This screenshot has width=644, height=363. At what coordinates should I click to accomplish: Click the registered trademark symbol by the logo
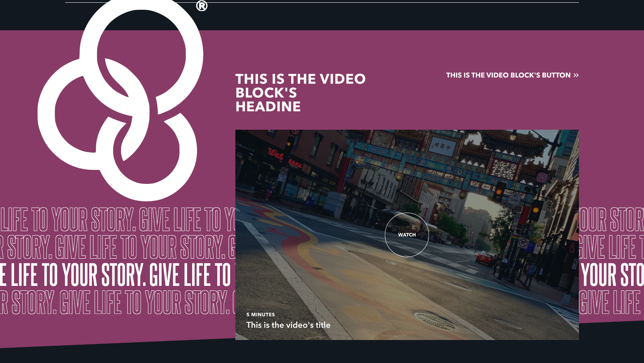202,6
